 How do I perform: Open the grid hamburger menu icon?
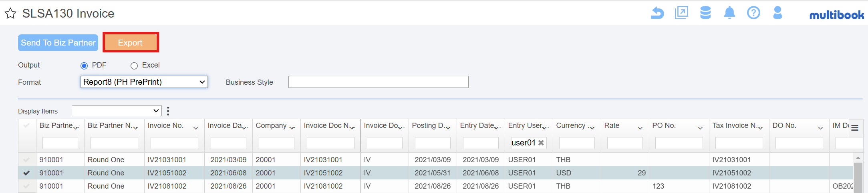click(855, 128)
